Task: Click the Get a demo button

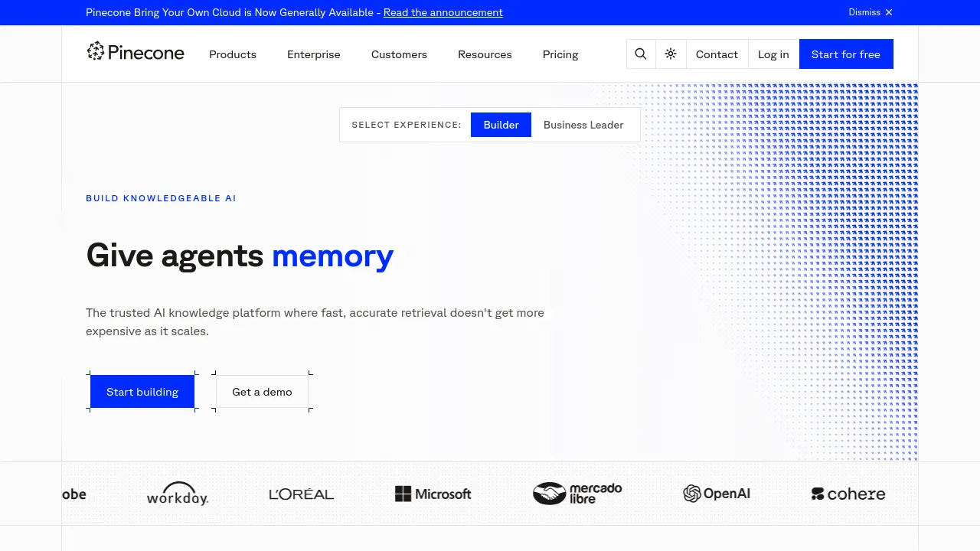Action: coord(262,392)
